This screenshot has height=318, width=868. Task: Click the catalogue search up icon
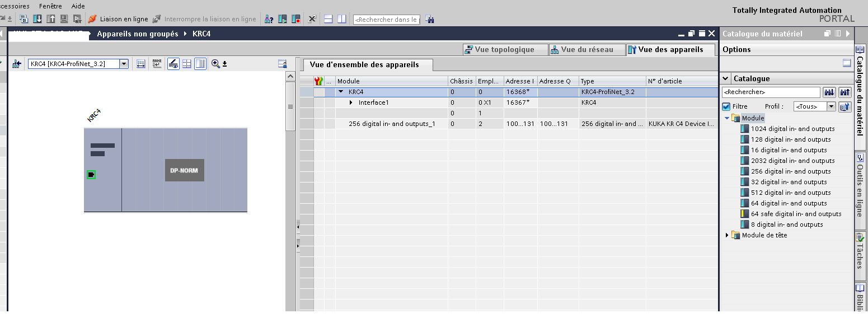[x=845, y=92]
